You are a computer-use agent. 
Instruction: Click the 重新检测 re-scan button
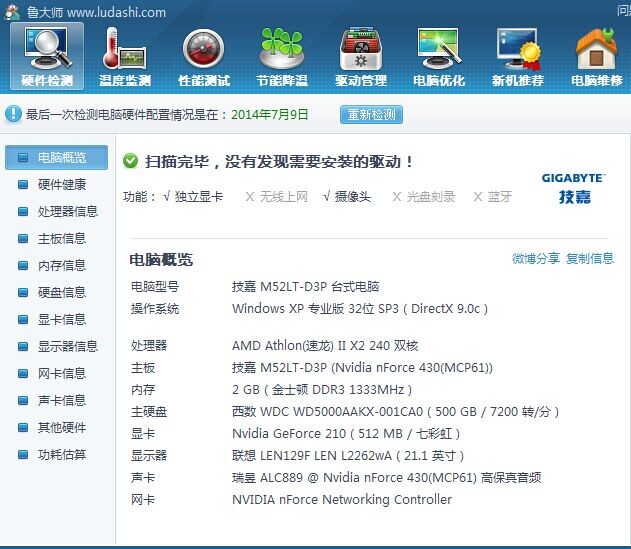point(371,115)
